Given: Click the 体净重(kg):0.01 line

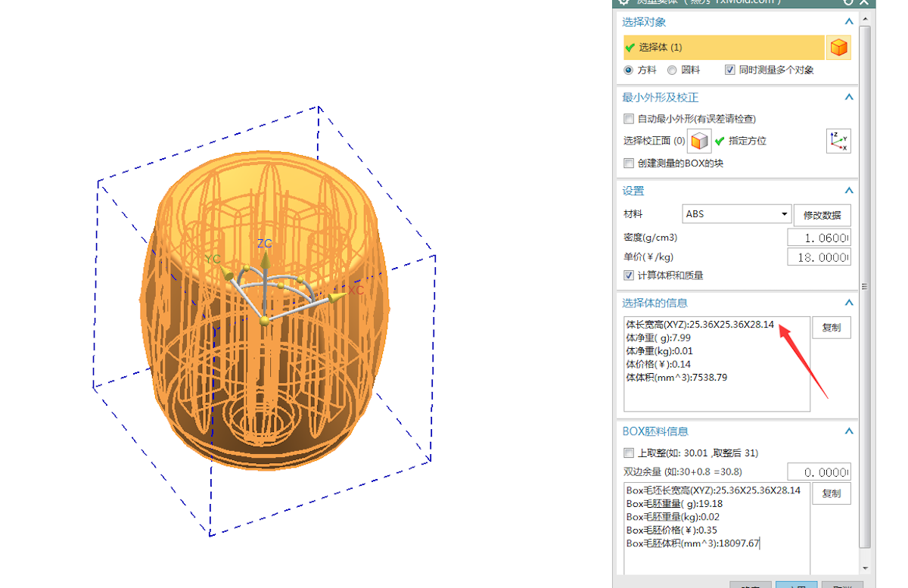Looking at the screenshot, I should pyautogui.click(x=659, y=351).
